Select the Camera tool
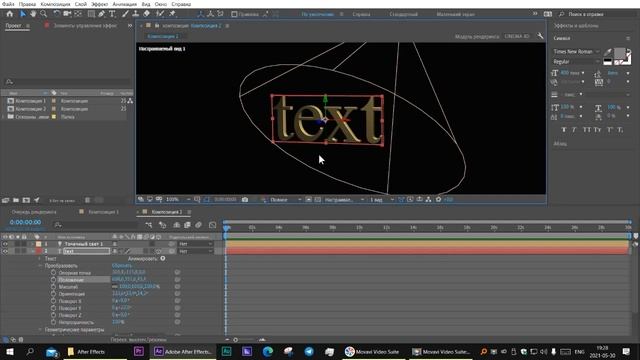The width and height of the screenshot is (640, 360). pos(67,14)
